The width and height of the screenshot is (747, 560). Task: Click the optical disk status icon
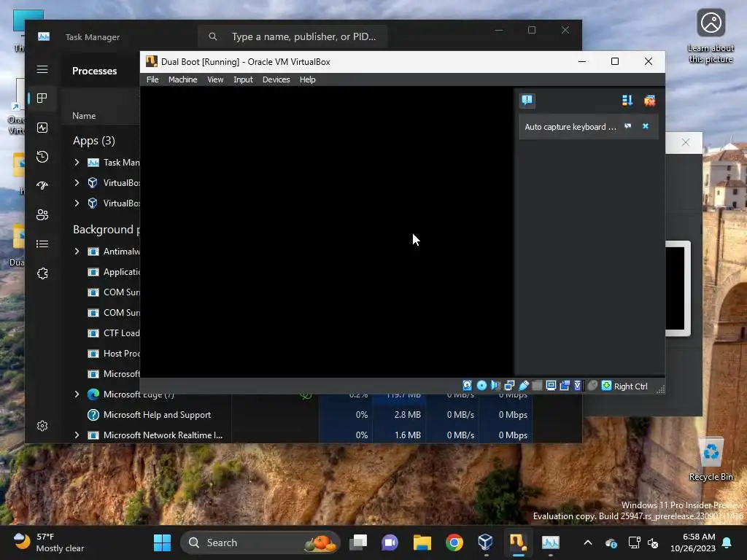[481, 385]
